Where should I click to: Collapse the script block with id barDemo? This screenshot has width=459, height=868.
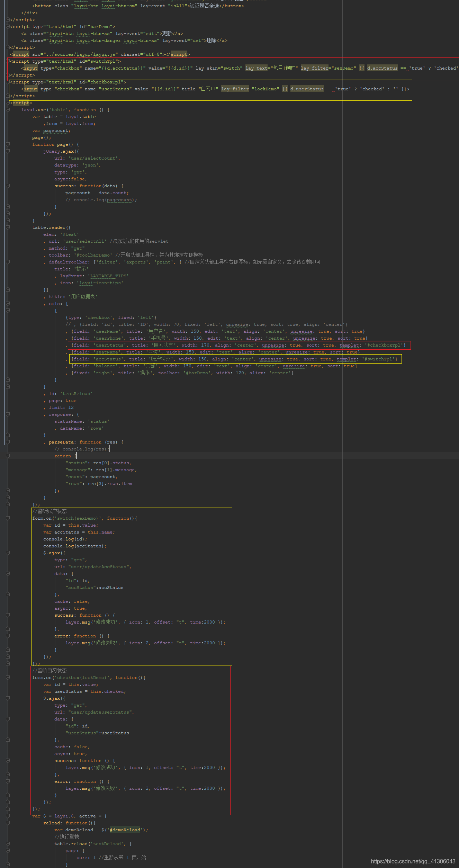pyautogui.click(x=8, y=27)
